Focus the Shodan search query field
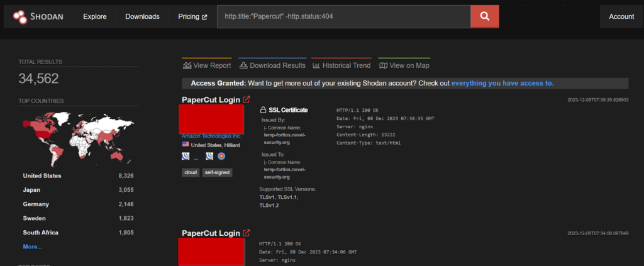 344,16
